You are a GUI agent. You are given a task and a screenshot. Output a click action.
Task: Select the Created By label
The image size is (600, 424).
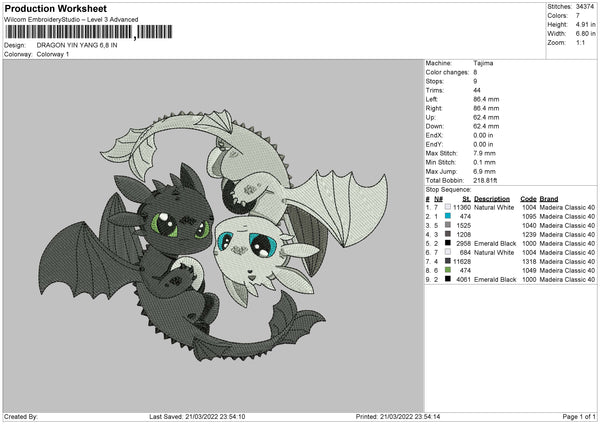click(21, 416)
